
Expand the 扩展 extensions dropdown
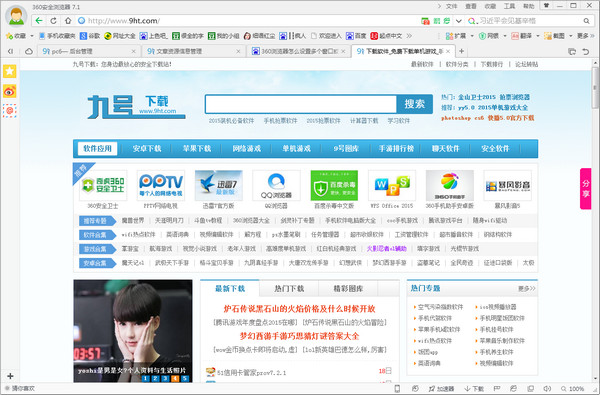[x=472, y=36]
